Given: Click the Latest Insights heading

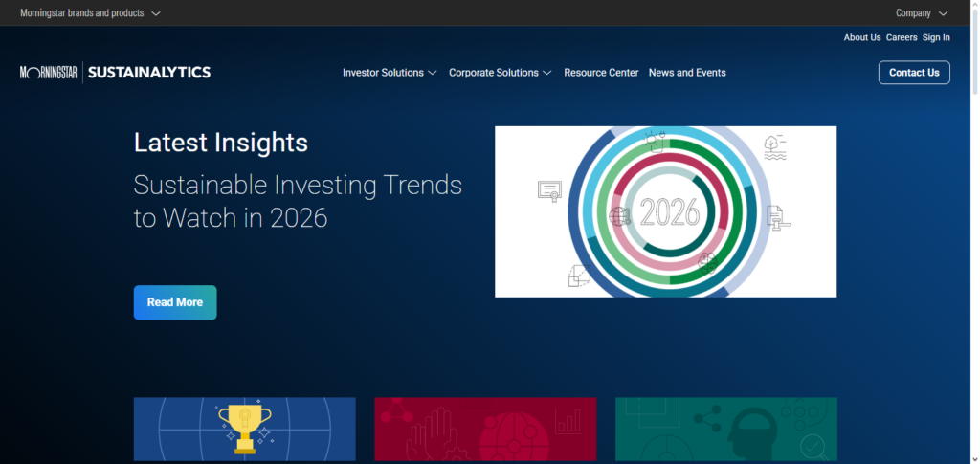Looking at the screenshot, I should click(221, 143).
